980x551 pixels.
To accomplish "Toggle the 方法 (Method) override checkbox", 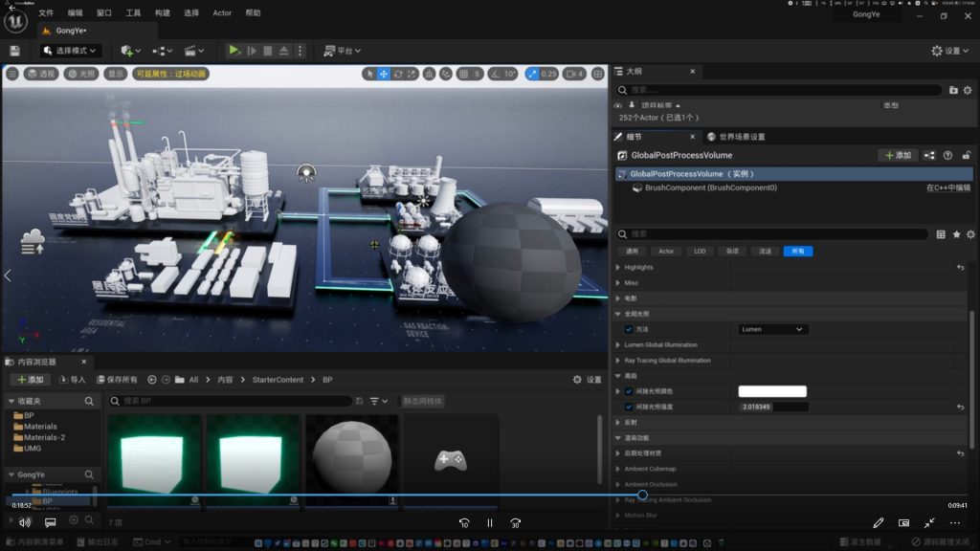I will (629, 329).
